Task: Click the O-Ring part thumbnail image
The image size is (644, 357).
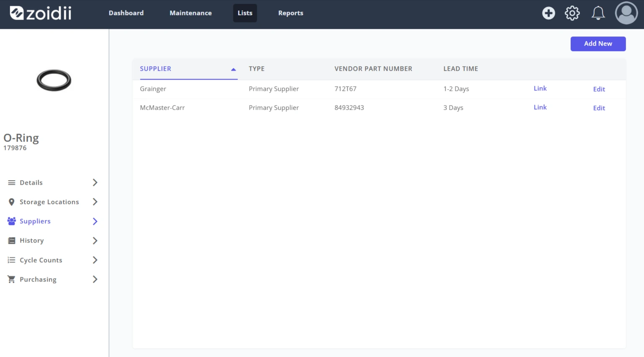Action: [54, 80]
